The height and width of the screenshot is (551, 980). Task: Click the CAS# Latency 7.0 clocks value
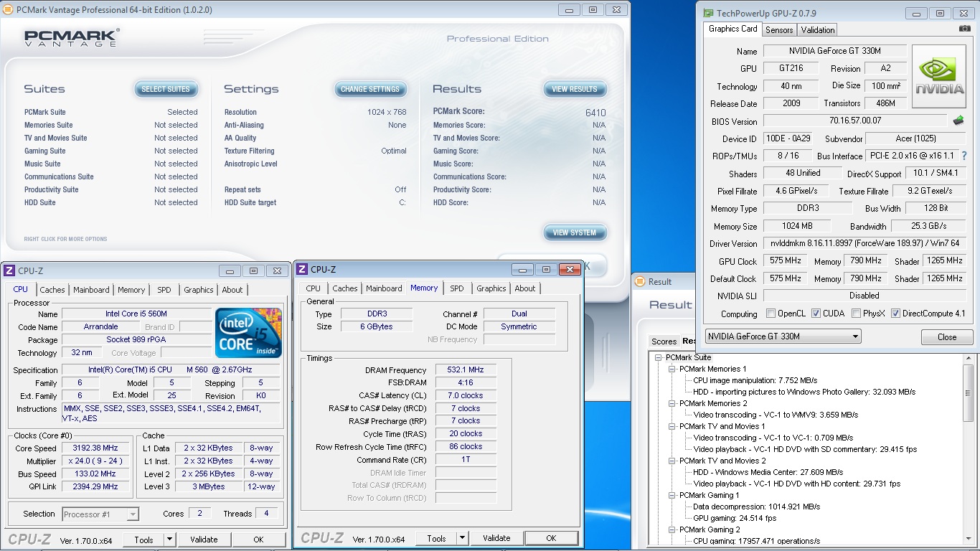466,395
